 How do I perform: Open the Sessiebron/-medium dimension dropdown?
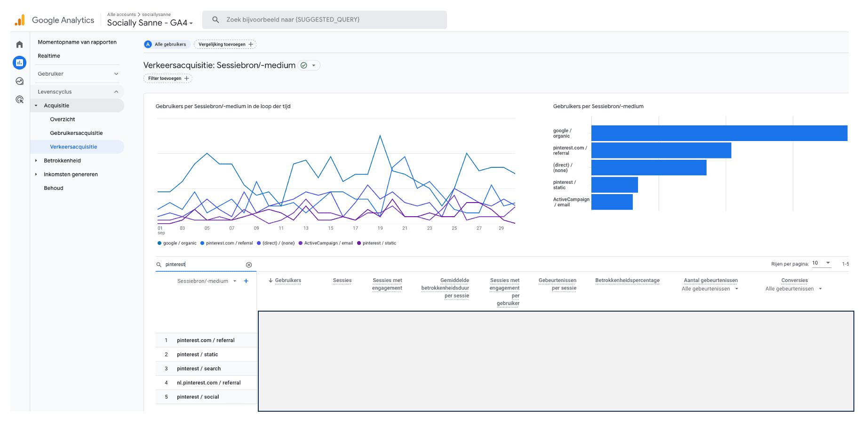pyautogui.click(x=207, y=281)
